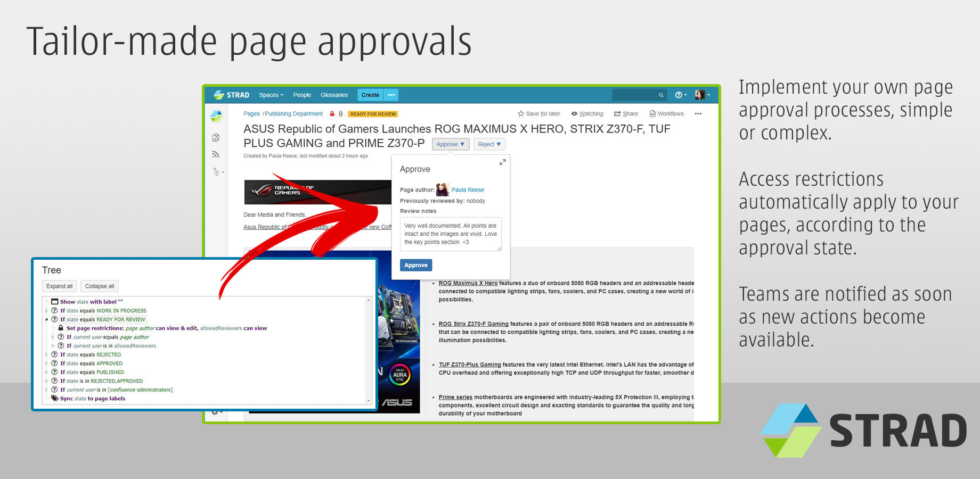Open Paula Reese's profile link
The image size is (980, 479).
point(468,190)
